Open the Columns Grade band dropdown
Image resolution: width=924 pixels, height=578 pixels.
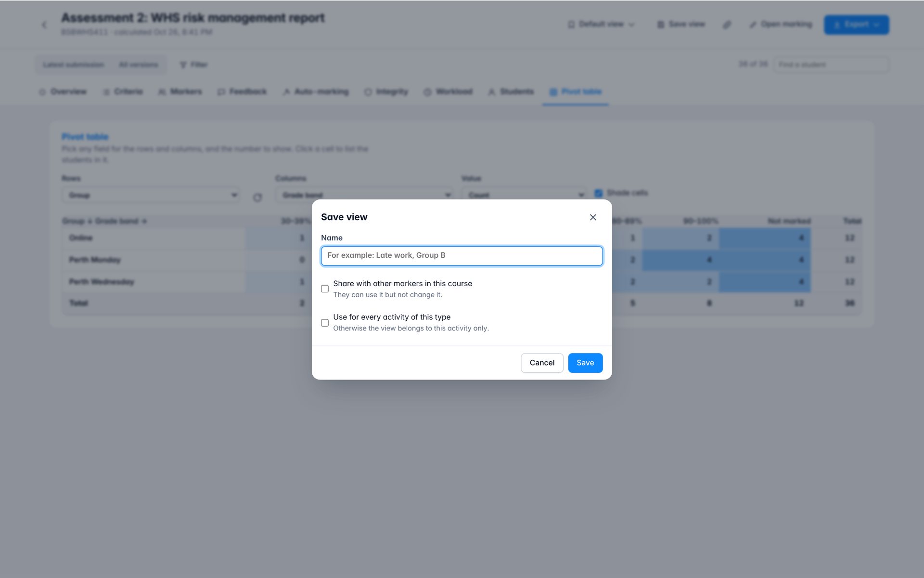(x=364, y=195)
